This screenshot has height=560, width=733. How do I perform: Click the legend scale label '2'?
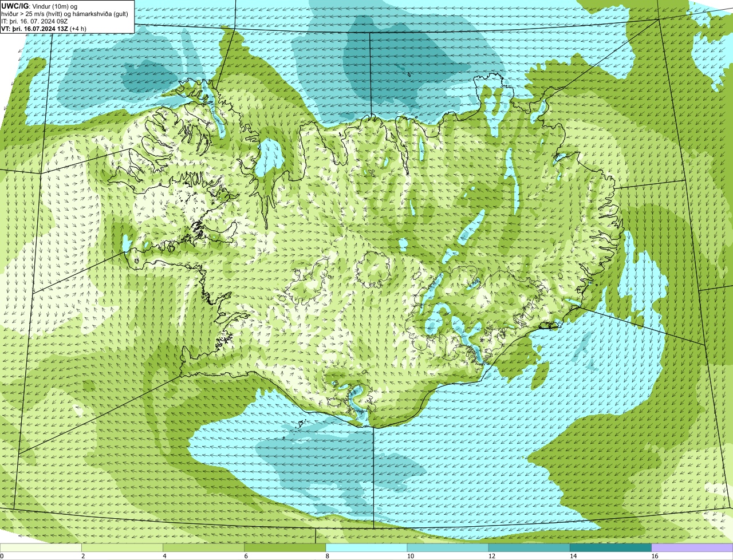coord(83,556)
